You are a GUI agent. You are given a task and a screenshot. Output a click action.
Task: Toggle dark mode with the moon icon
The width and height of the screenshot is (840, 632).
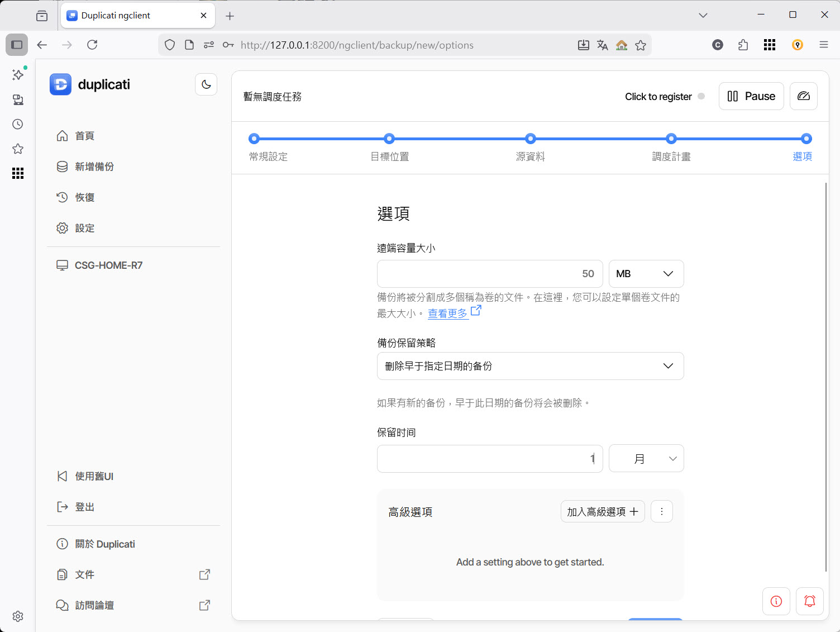coord(206,84)
